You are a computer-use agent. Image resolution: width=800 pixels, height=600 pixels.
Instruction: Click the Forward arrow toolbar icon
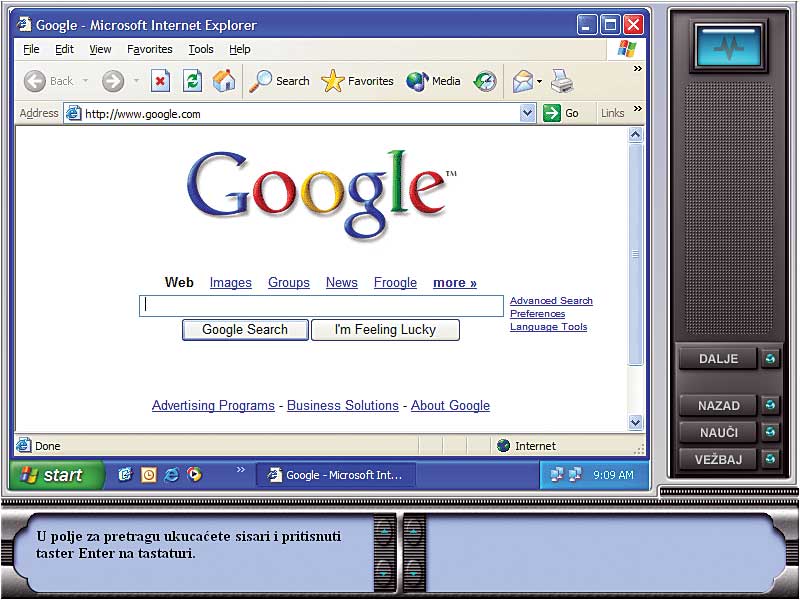pyautogui.click(x=113, y=81)
